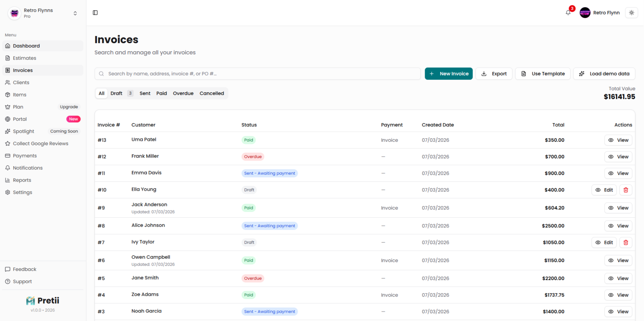644x321 pixels.
Task: Open the notifications bell
Action: [568, 13]
